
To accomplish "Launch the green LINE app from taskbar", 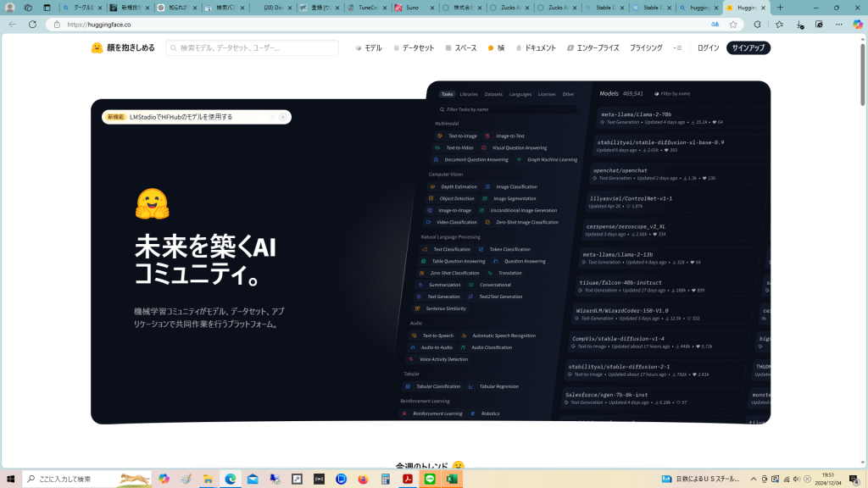I will pos(430,479).
